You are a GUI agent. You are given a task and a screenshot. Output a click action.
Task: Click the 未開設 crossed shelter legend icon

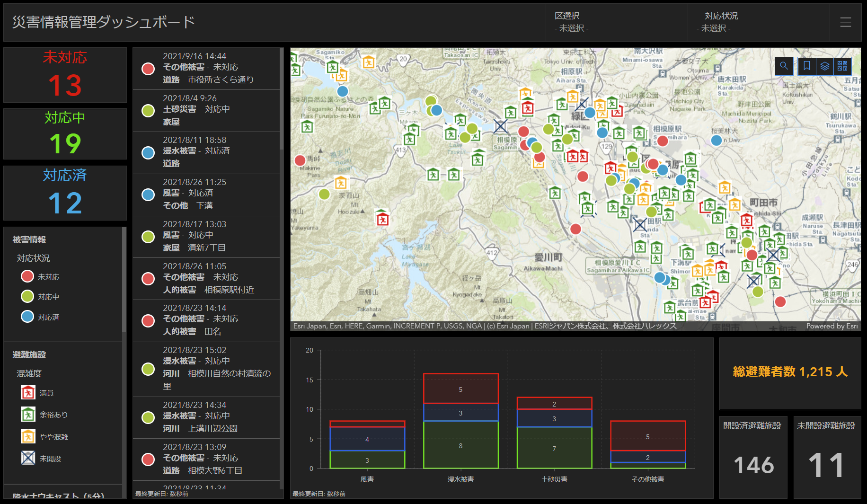(28, 458)
